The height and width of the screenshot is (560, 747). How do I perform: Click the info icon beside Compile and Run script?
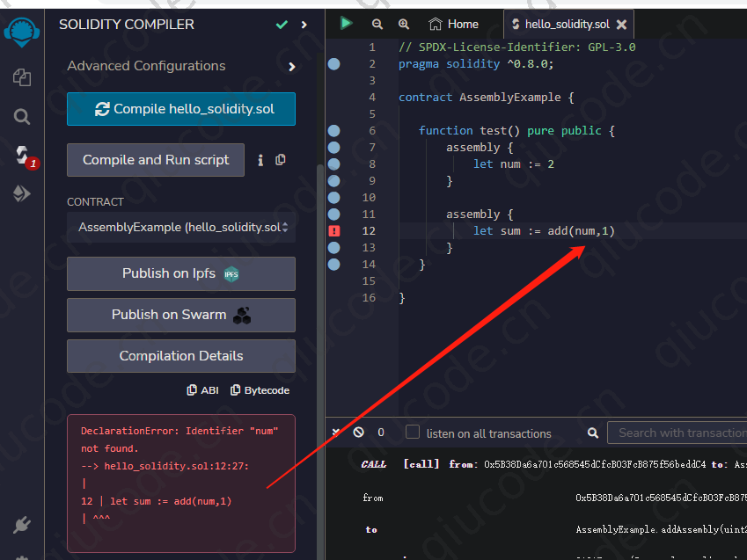(260, 160)
